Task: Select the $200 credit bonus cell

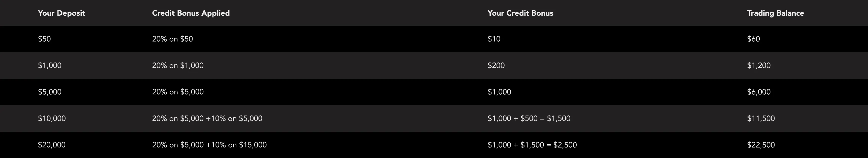Action: pyautogui.click(x=496, y=65)
